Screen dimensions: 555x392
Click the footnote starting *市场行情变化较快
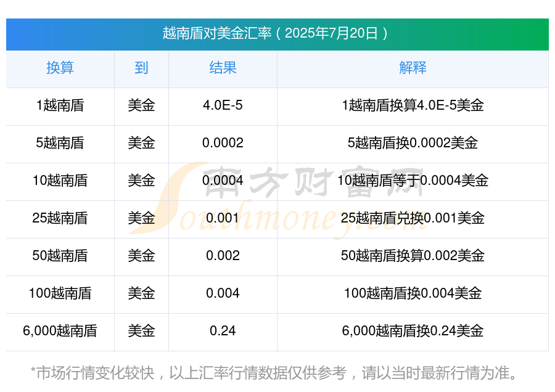coord(274,373)
